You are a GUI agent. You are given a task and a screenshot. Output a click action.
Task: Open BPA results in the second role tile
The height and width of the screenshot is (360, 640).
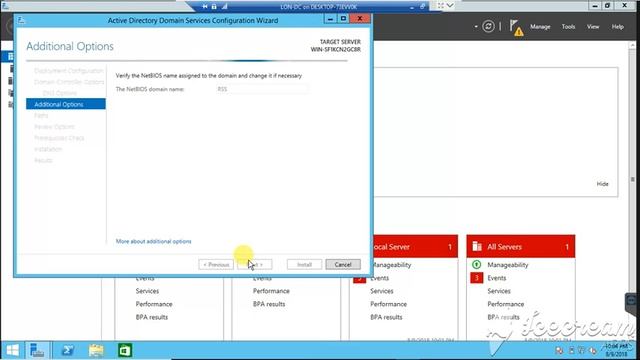click(x=269, y=304)
